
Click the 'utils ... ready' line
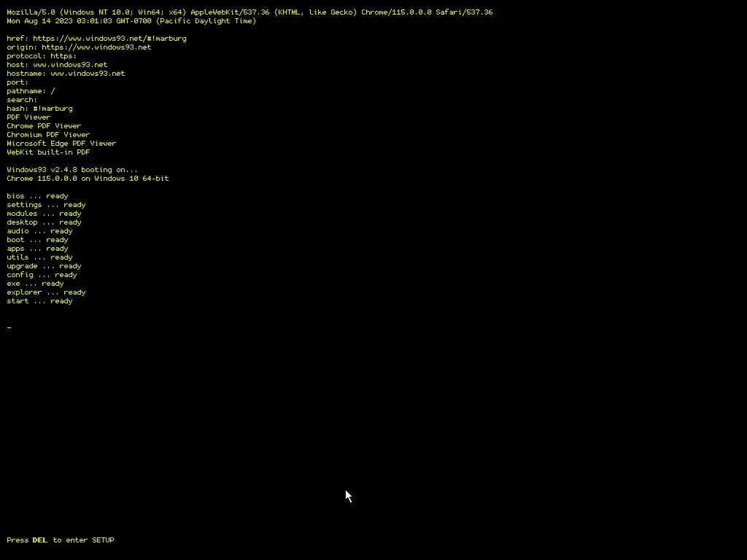pos(39,257)
